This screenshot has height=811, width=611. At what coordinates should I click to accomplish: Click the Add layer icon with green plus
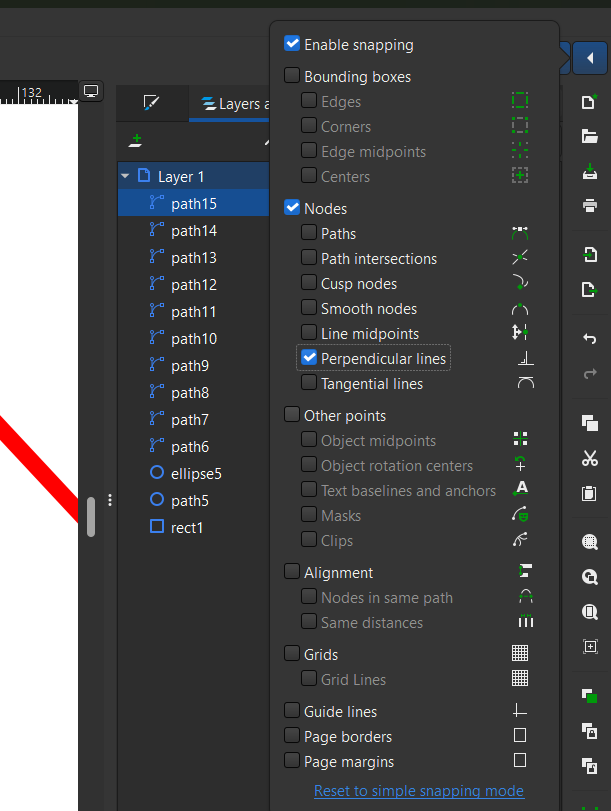pos(136,141)
